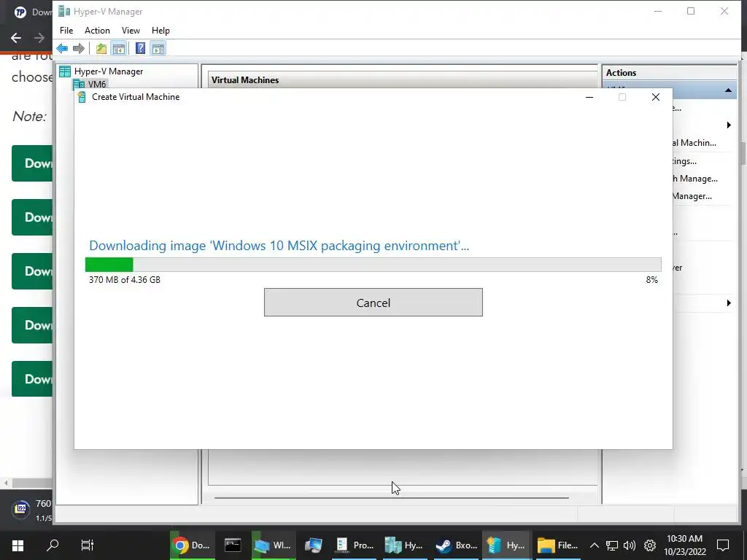Open the two-monitors app in the taskbar
Viewport: 747px width, 560px height.
coord(314,545)
